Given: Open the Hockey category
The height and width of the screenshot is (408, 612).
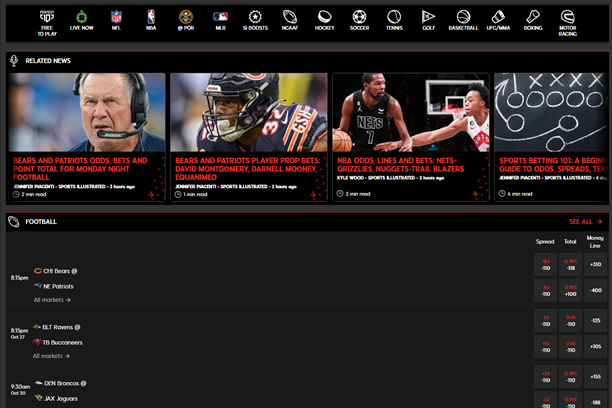Looking at the screenshot, I should [324, 20].
